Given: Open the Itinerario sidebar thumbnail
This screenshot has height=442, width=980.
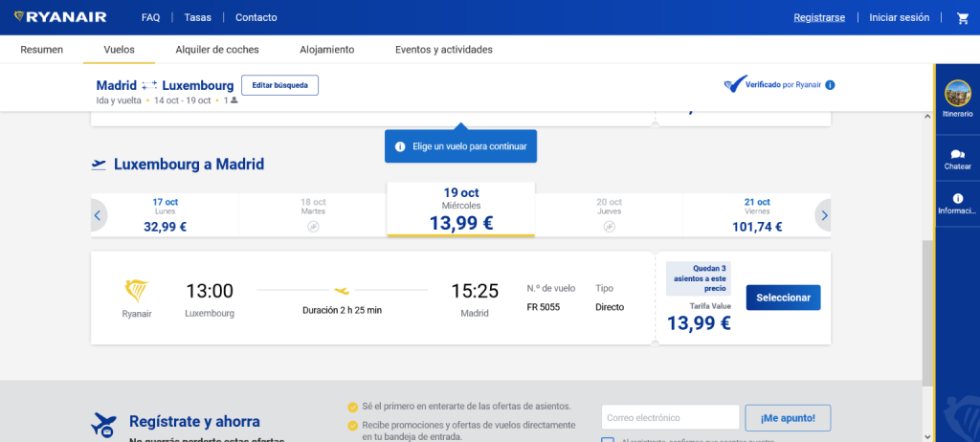Looking at the screenshot, I should point(957,93).
